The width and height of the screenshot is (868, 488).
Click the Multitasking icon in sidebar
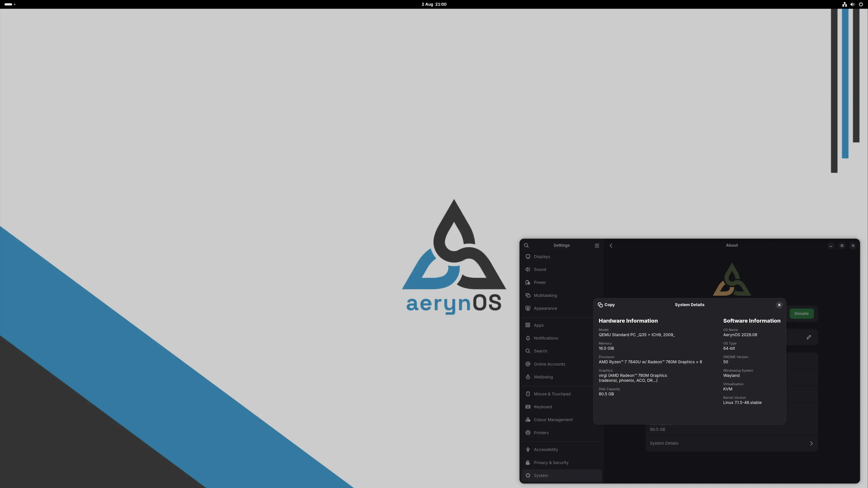pos(528,295)
